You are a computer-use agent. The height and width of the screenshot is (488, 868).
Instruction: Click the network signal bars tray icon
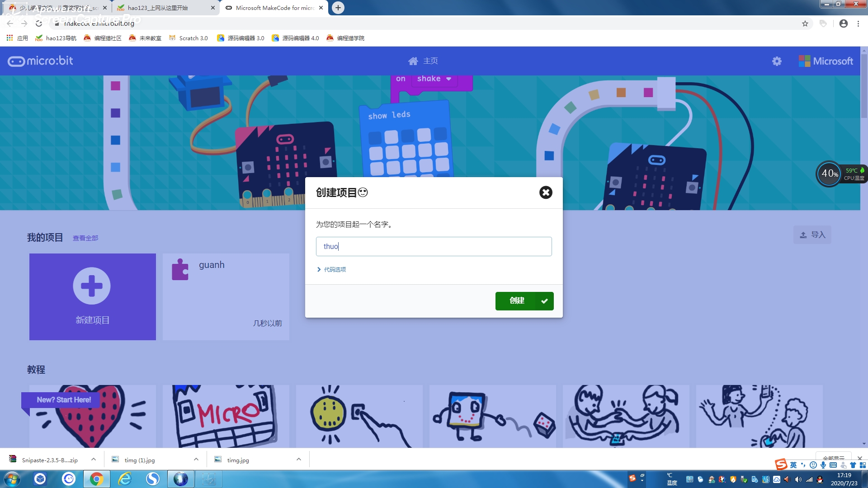(809, 480)
